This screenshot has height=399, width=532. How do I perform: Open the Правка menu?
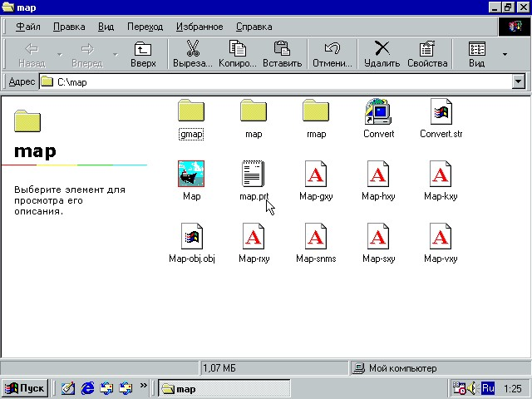[x=69, y=27]
